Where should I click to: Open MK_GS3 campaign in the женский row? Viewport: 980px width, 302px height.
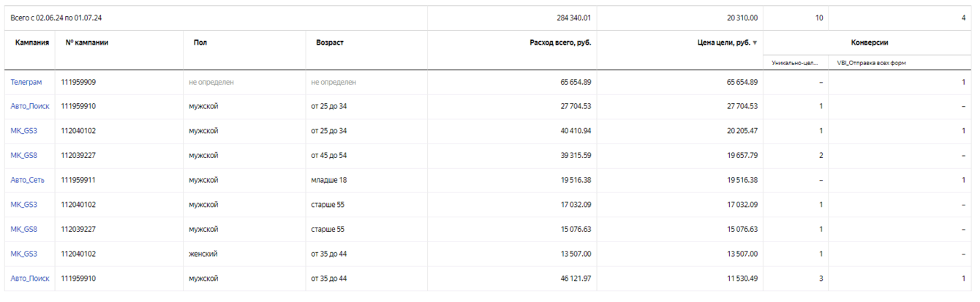click(x=23, y=254)
